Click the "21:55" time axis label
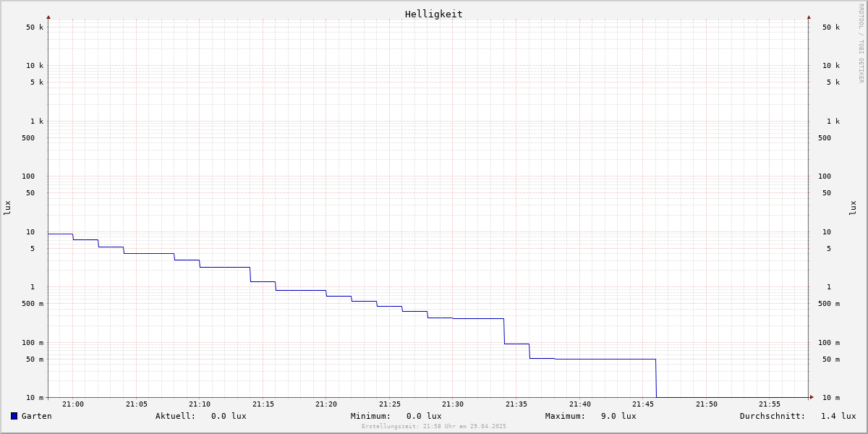 click(770, 404)
